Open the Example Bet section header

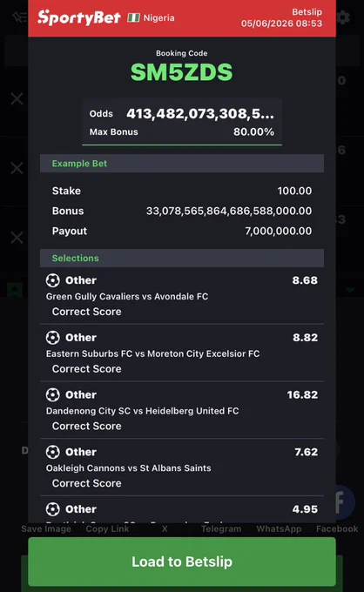[182, 164]
